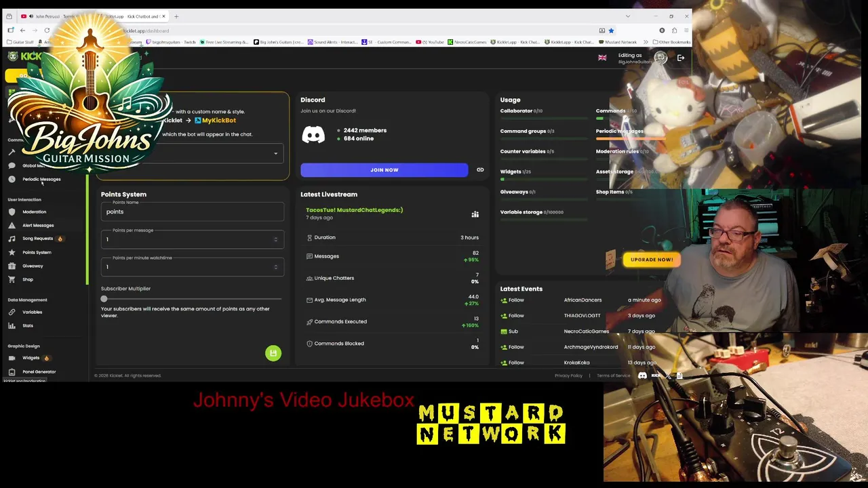
Task: Open the browser new tab plus button
Action: point(176,16)
